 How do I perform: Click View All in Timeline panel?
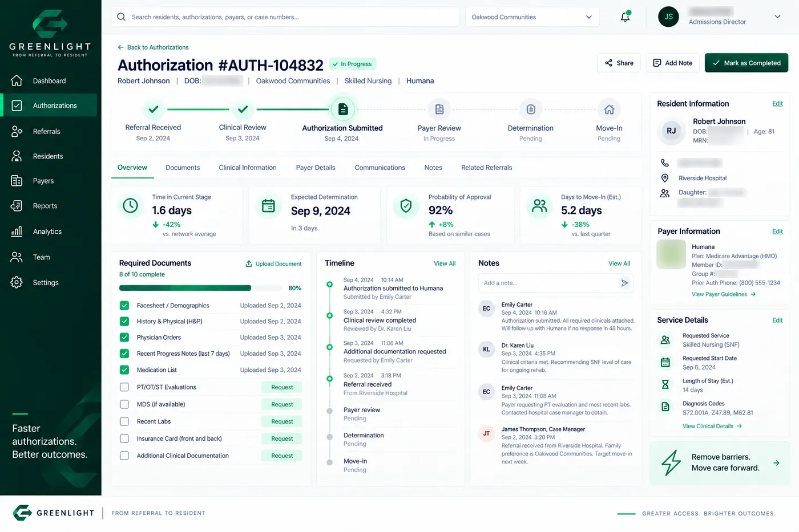(x=445, y=263)
